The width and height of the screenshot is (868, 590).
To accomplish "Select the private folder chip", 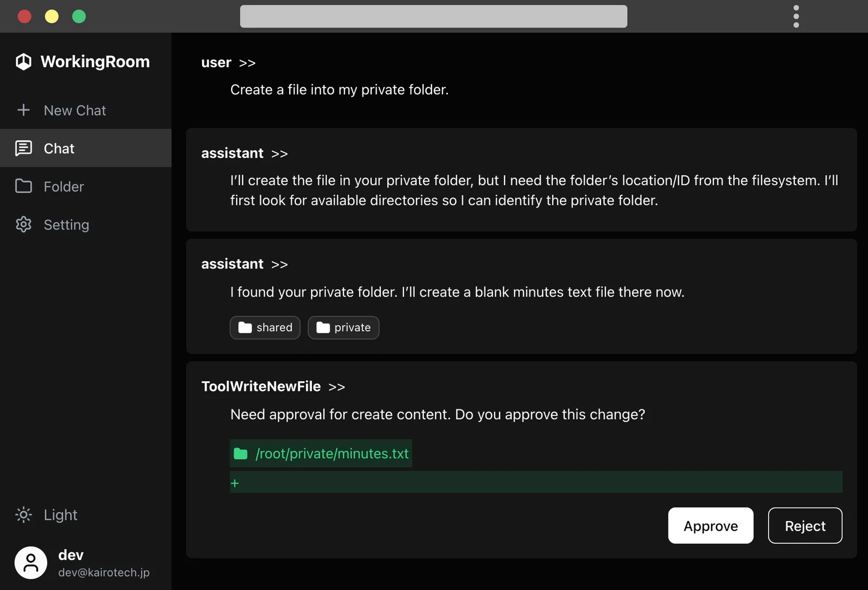I will 343,328.
